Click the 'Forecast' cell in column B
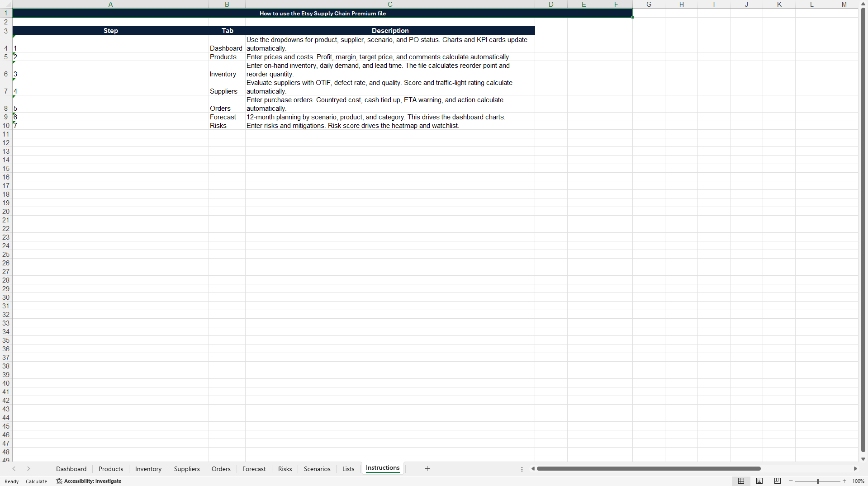This screenshot has height=486, width=868. tap(227, 117)
